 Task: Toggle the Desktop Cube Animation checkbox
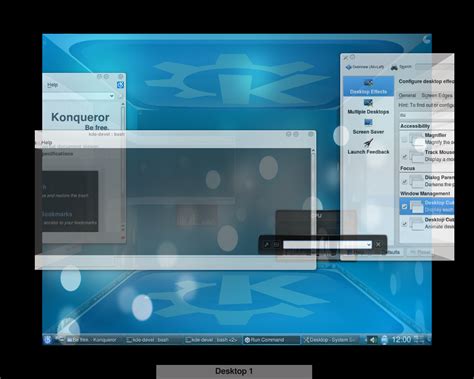tap(404, 224)
